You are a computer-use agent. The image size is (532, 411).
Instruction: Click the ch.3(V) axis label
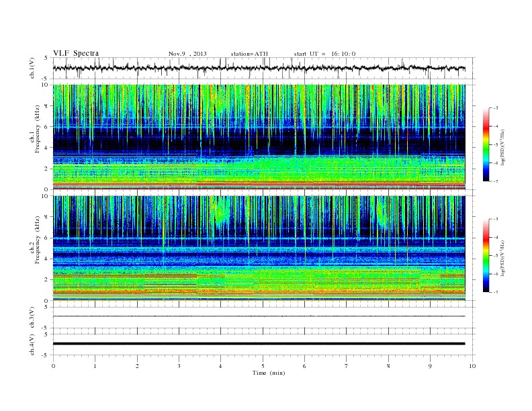[32, 318]
